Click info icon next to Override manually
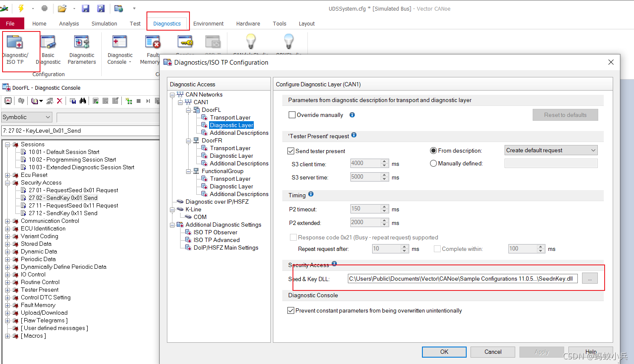This screenshot has width=634, height=364. (352, 115)
